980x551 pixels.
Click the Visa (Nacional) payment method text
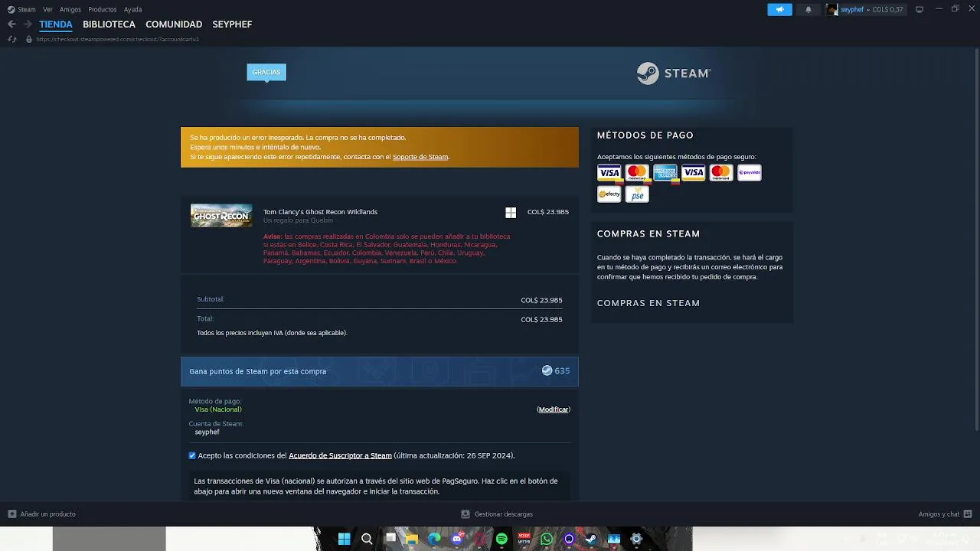click(x=218, y=409)
